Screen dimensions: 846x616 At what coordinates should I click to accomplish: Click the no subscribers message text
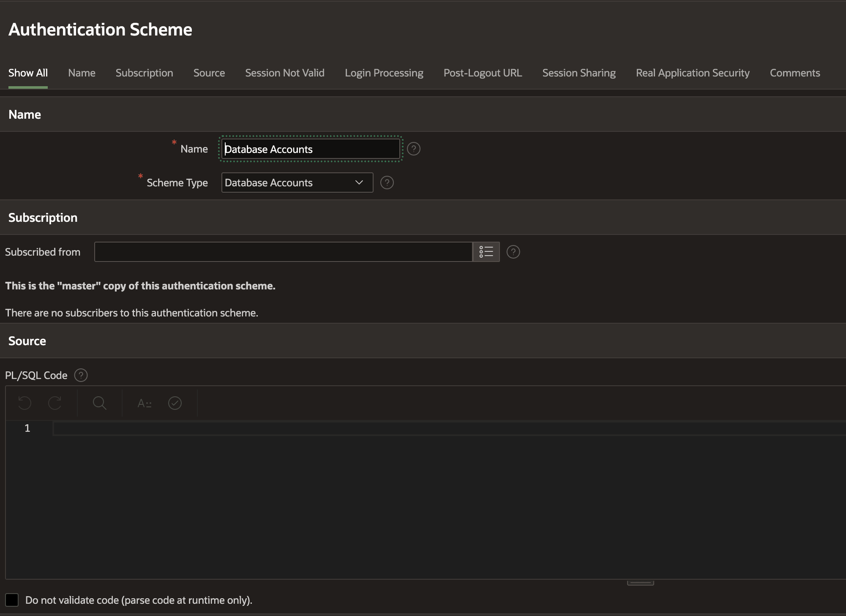[x=131, y=313]
